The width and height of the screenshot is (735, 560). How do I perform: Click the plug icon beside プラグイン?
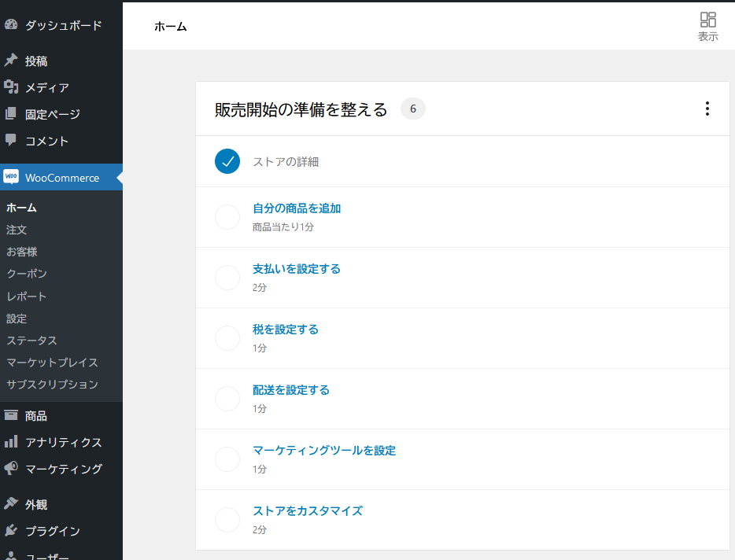click(11, 530)
